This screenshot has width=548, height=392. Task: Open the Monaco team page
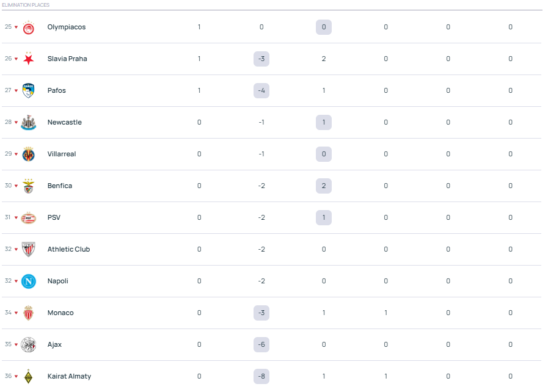[x=60, y=313]
